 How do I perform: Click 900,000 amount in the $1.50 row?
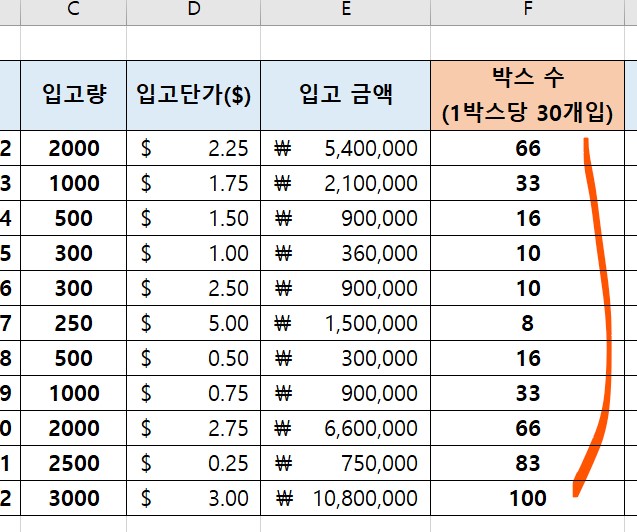tap(345, 218)
